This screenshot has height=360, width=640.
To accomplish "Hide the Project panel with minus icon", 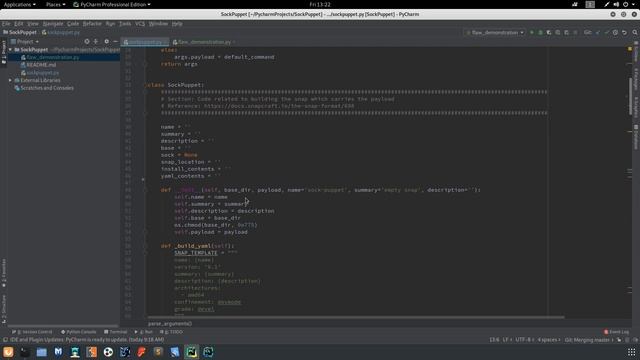I will click(x=115, y=41).
